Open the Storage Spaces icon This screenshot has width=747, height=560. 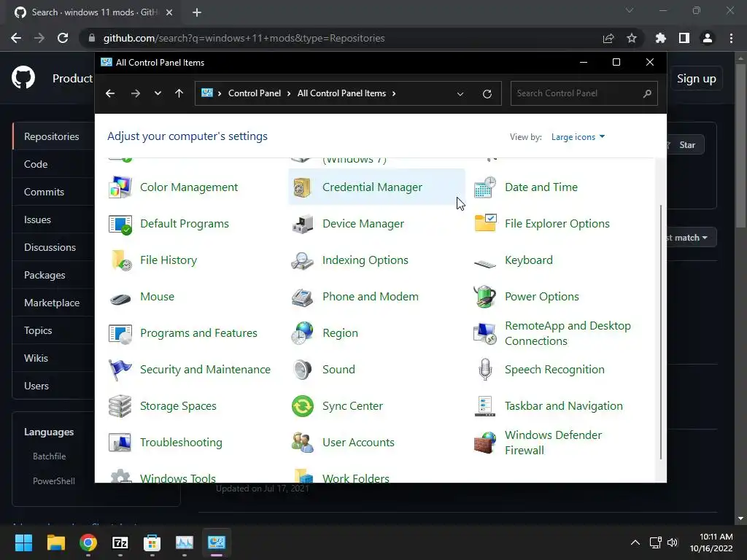(120, 406)
